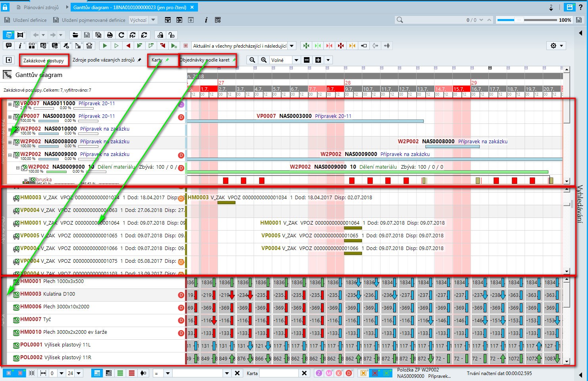Toggle the purple Z circle filter

[x=319, y=373]
